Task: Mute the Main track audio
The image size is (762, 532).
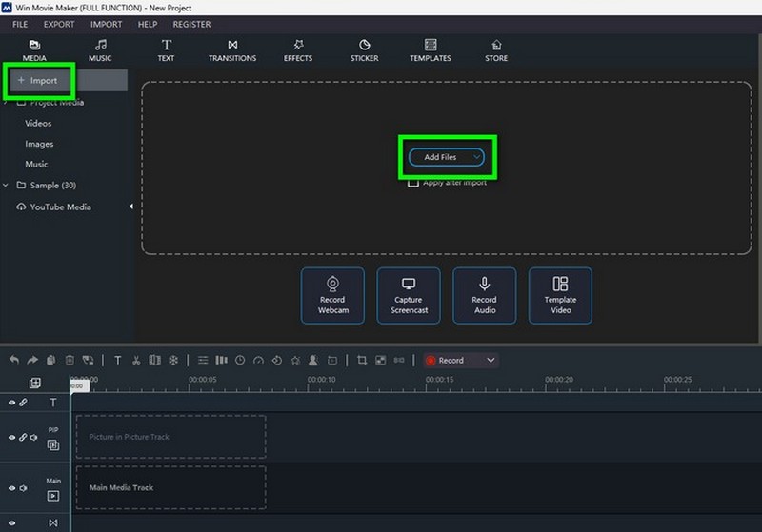Action: [x=23, y=488]
